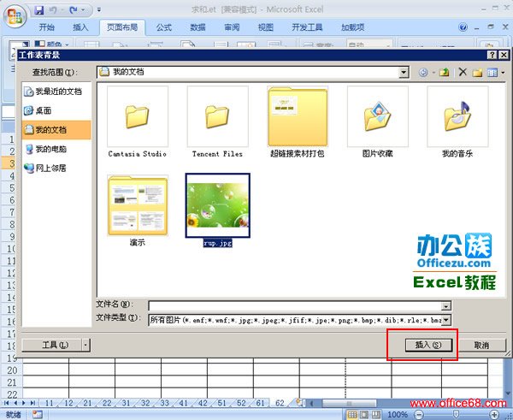513x420 pixels.
Task: Select 网上邻居 in the places sidebar
Action: pos(50,169)
